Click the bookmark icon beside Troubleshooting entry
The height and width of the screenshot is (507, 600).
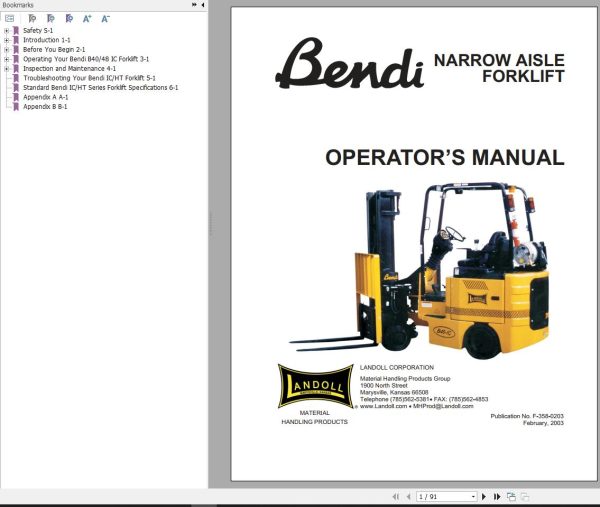pos(16,78)
